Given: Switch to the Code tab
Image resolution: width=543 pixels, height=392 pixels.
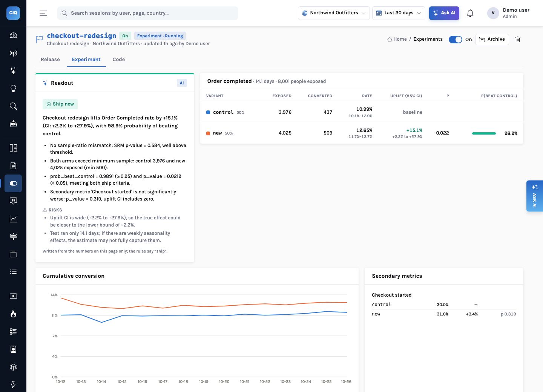Looking at the screenshot, I should click(118, 60).
